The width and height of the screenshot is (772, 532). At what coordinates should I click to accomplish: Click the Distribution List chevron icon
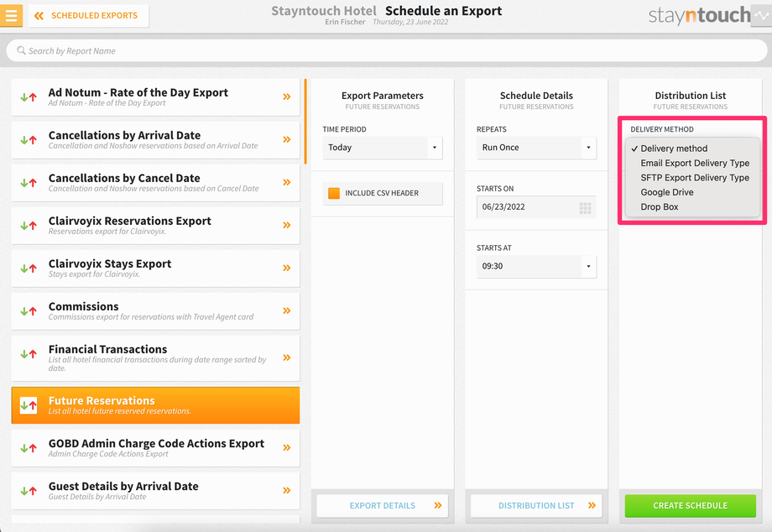click(592, 505)
